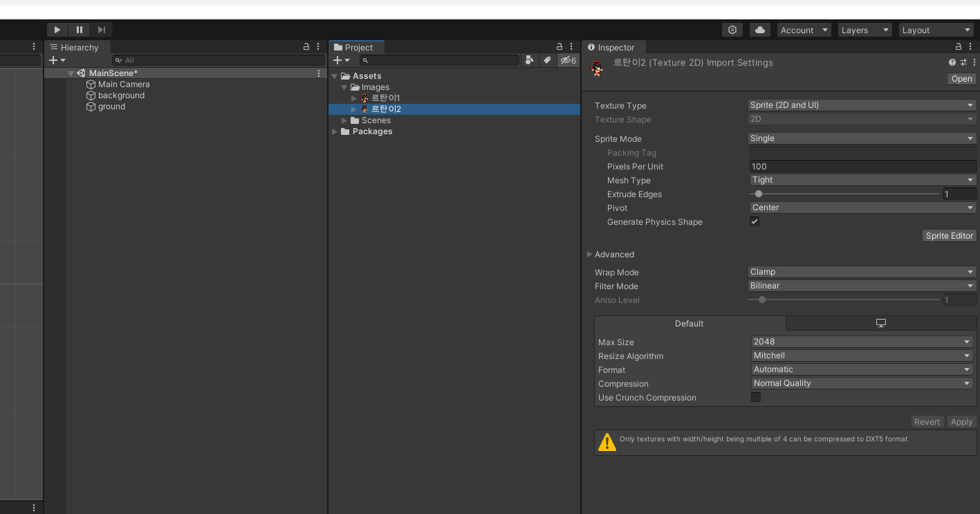Select Main Camera in Hierarchy
The image size is (980, 514).
(x=124, y=84)
